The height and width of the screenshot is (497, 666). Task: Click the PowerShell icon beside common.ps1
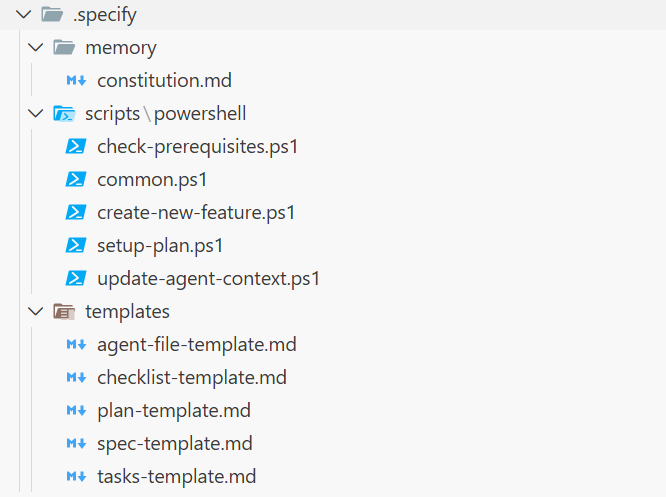tap(76, 180)
